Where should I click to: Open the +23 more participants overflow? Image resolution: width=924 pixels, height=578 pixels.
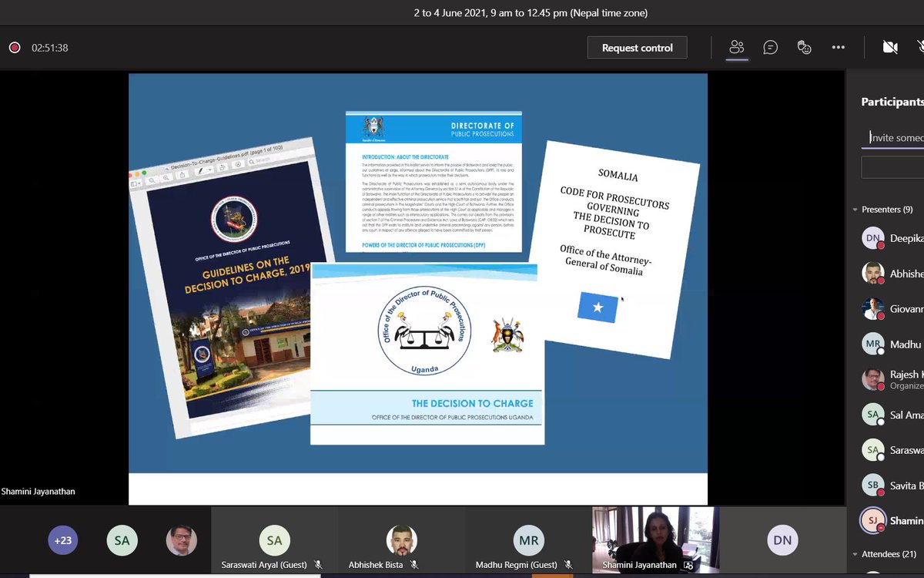63,540
